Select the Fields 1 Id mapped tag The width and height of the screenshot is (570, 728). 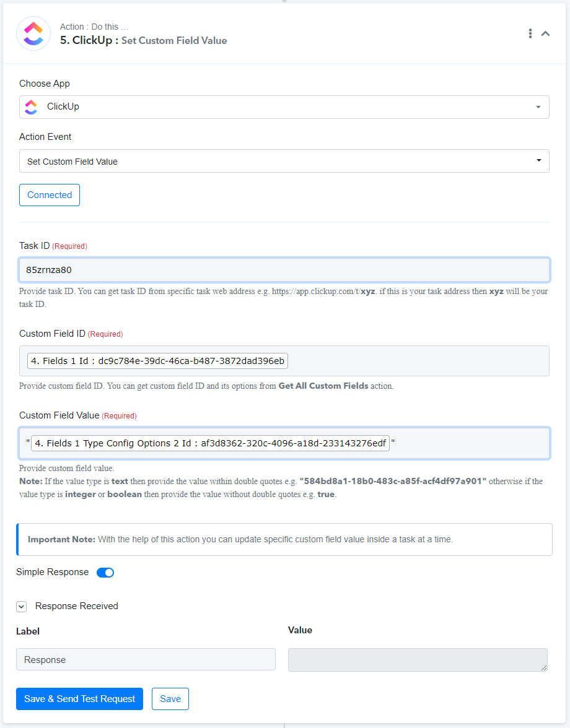(157, 361)
